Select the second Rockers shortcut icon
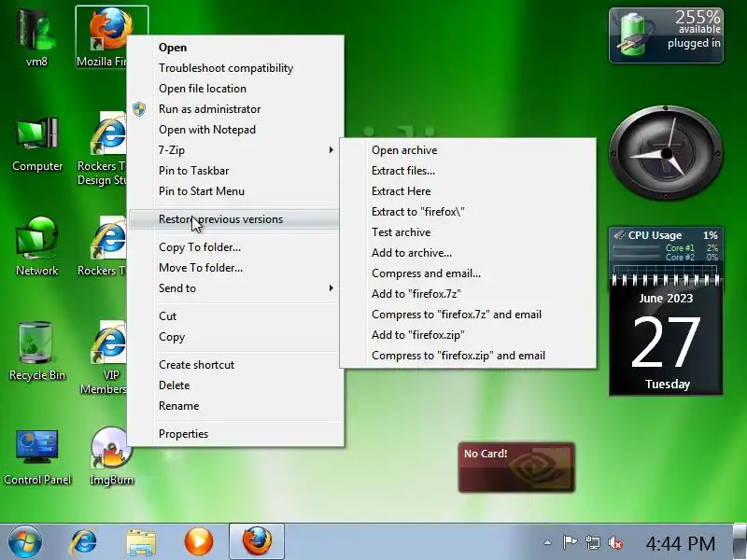The width and height of the screenshot is (747, 560). pyautogui.click(x=107, y=246)
